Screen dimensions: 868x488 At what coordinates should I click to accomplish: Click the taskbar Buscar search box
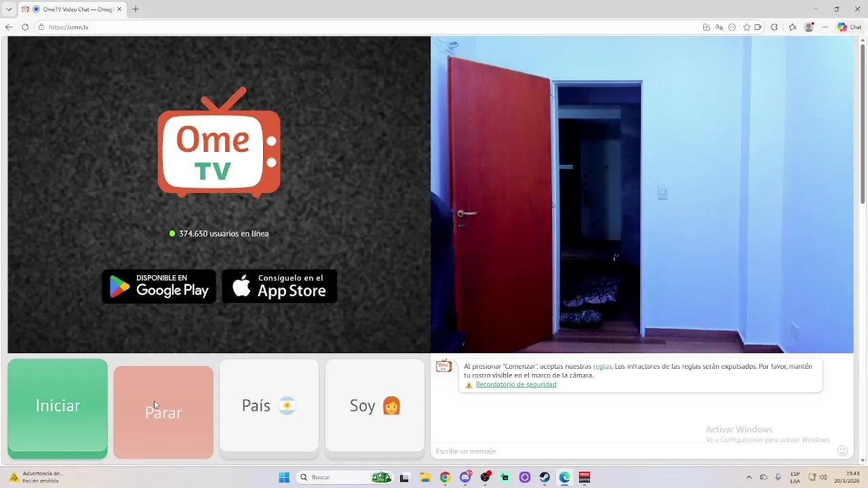tap(346, 477)
